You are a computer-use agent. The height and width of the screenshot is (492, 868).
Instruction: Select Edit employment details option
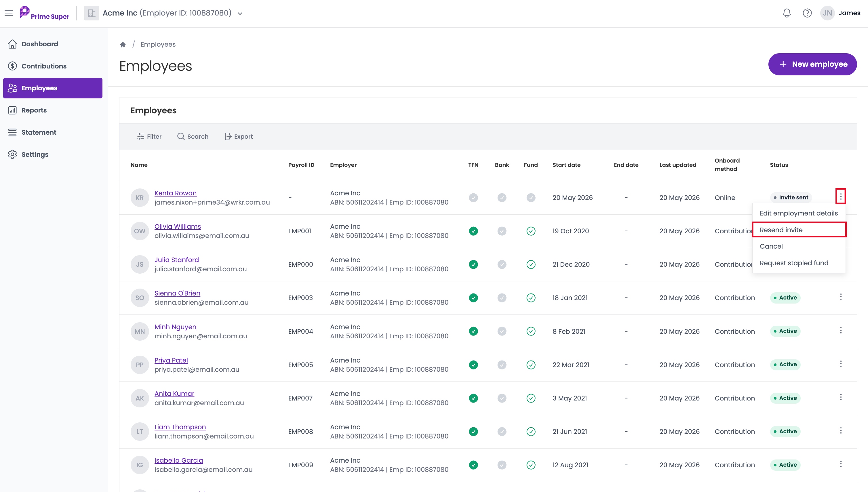799,213
